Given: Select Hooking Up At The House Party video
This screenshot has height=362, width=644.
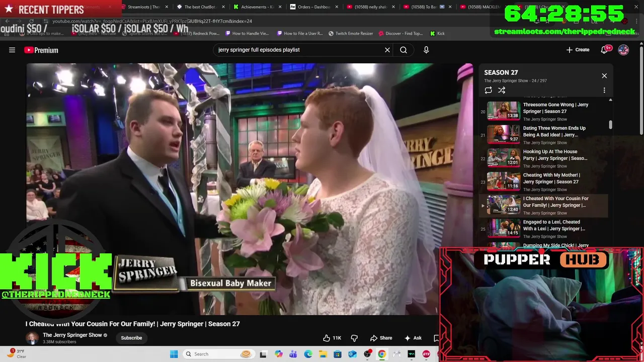Looking at the screenshot, I should click(x=544, y=158).
